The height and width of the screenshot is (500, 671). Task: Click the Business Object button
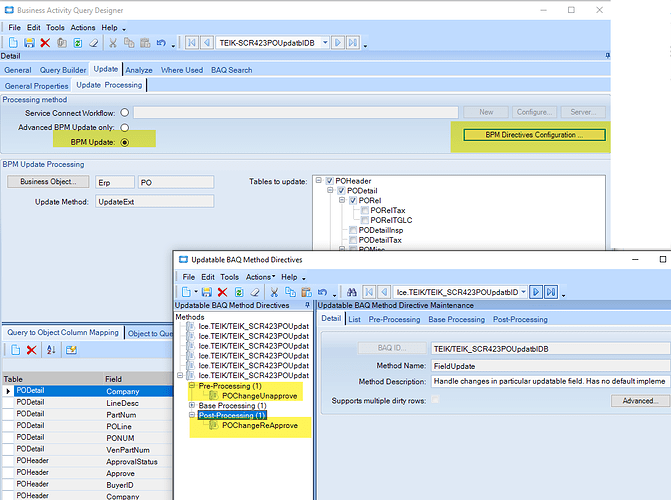(48, 182)
